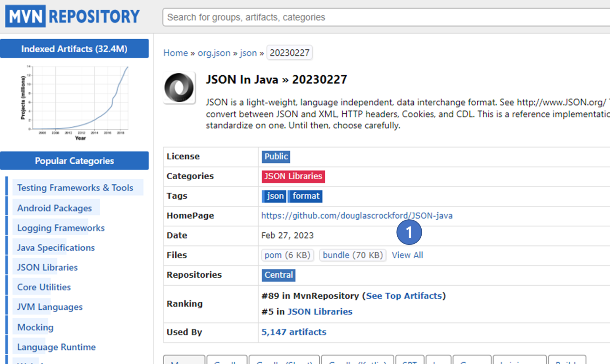This screenshot has height=364, width=610.
Task: Open the Indexed Artifacts growth chart
Action: pyautogui.click(x=75, y=103)
